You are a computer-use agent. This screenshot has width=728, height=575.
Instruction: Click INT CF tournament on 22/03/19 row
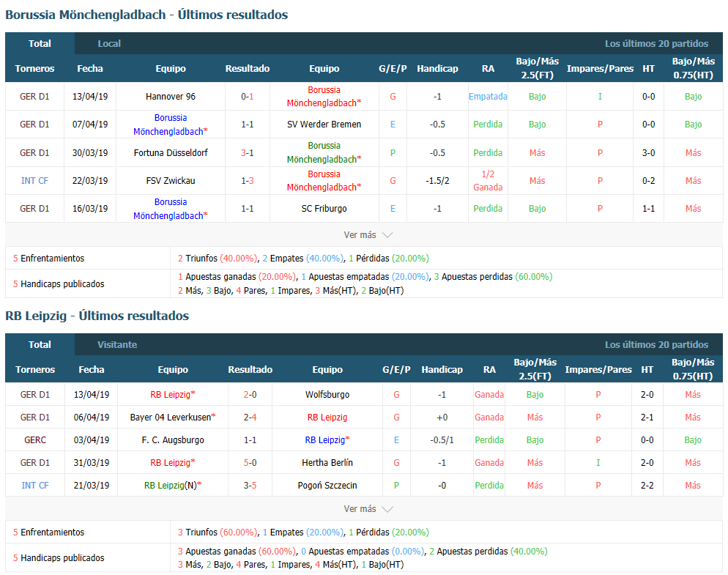point(34,181)
